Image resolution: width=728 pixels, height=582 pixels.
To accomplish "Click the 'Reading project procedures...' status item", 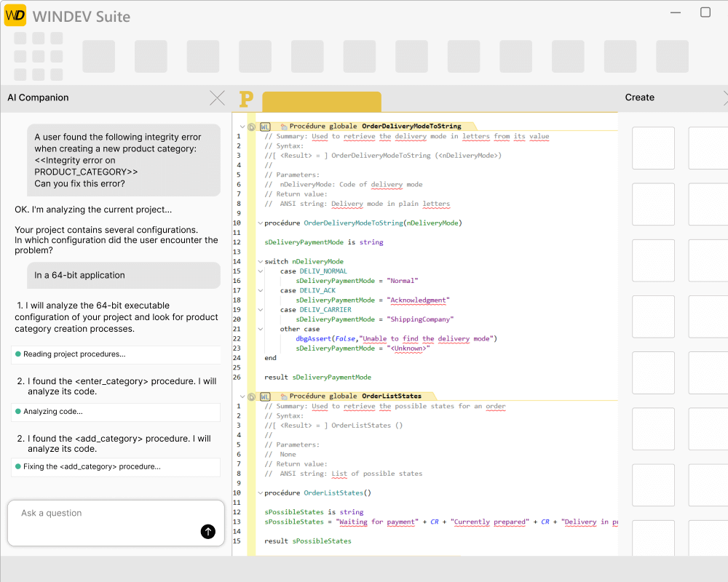I will (116, 354).
